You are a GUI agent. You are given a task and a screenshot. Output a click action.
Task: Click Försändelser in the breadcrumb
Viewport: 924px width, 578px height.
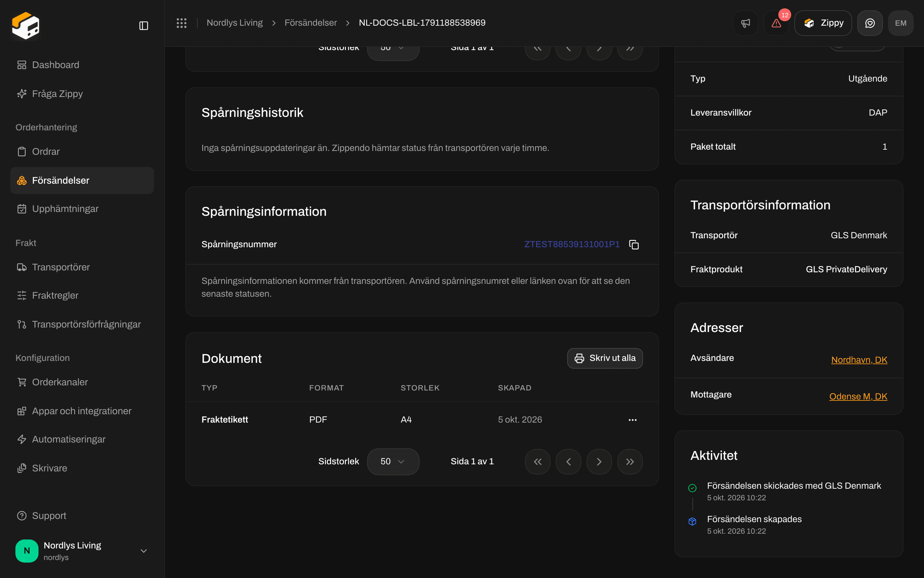pyautogui.click(x=311, y=23)
